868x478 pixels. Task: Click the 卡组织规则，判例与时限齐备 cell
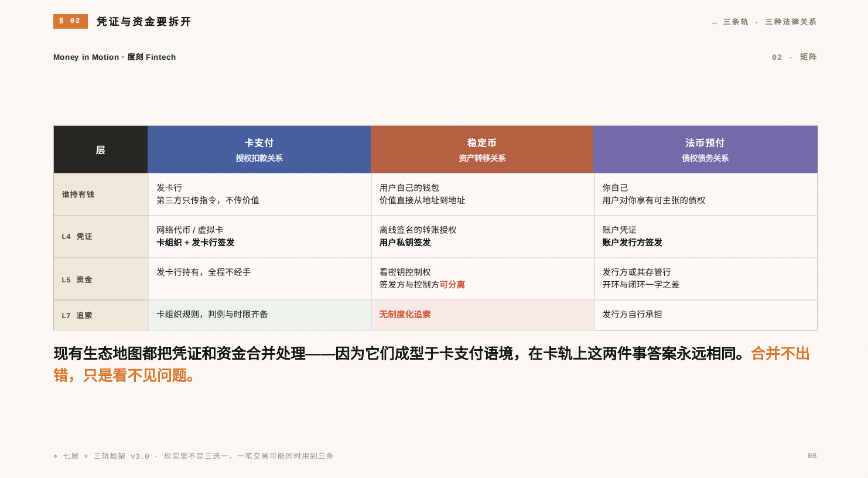tap(259, 315)
